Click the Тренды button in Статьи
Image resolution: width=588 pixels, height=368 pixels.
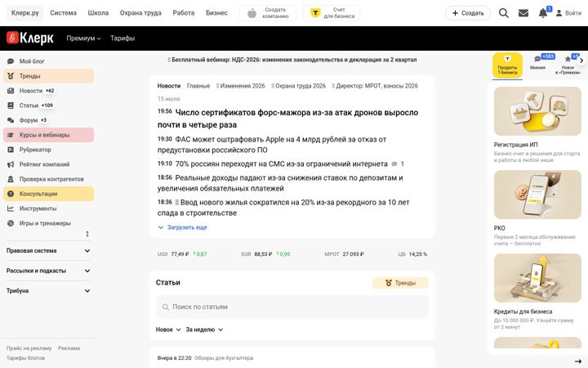click(x=400, y=283)
